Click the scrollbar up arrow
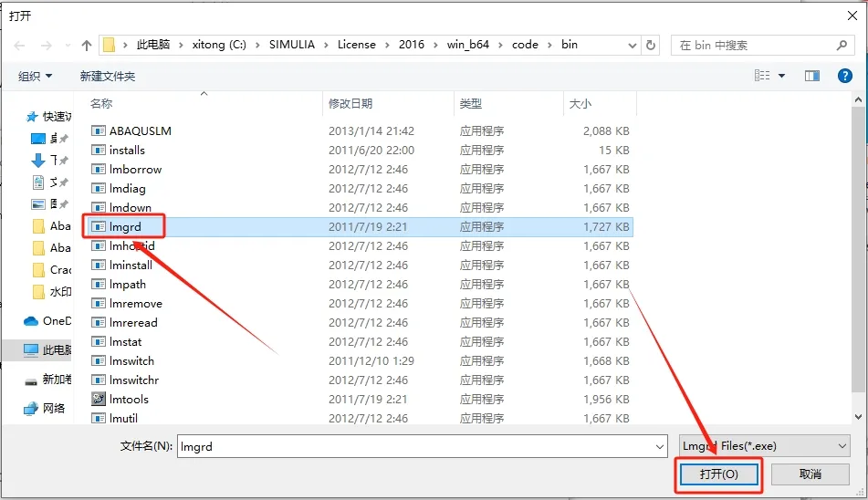This screenshot has height=500, width=868. click(859, 100)
